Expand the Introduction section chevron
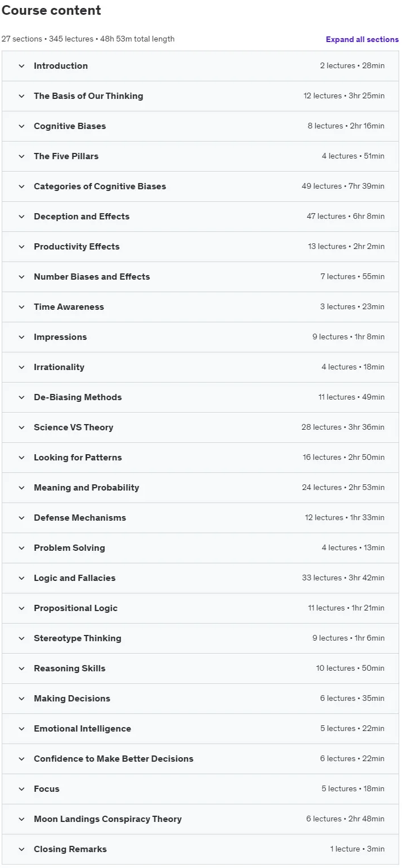Image resolution: width=402 pixels, height=868 pixels. point(22,66)
